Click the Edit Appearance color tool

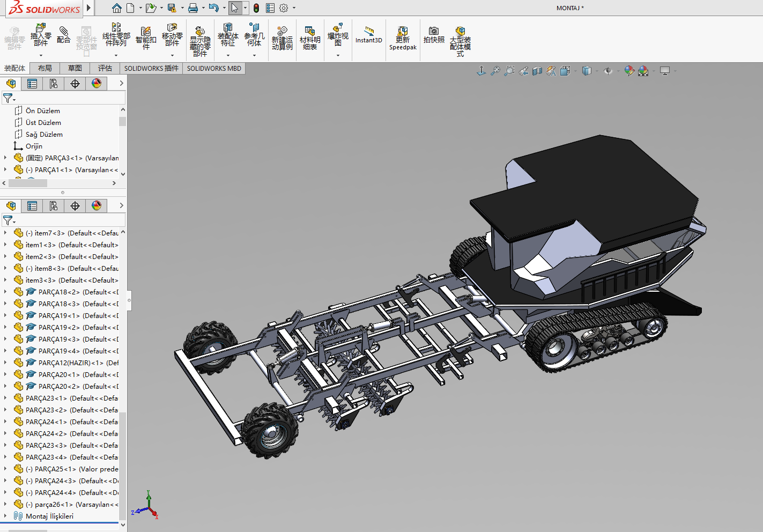pos(629,70)
